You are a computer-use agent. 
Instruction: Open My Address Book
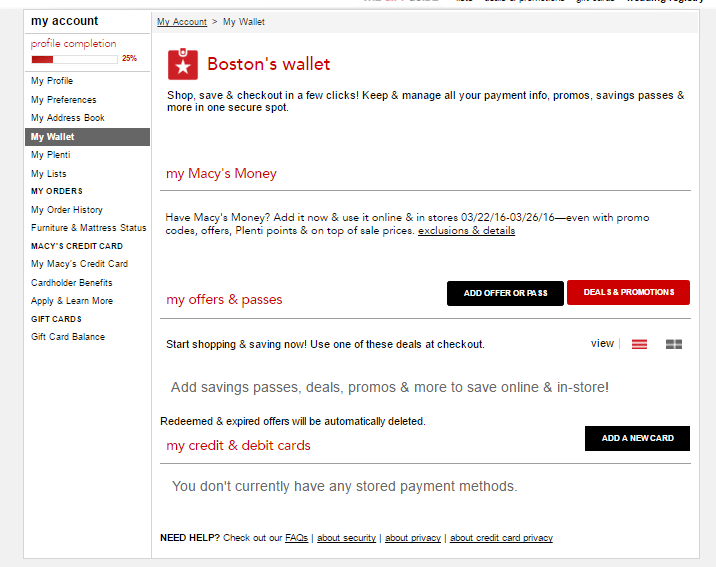click(x=68, y=118)
